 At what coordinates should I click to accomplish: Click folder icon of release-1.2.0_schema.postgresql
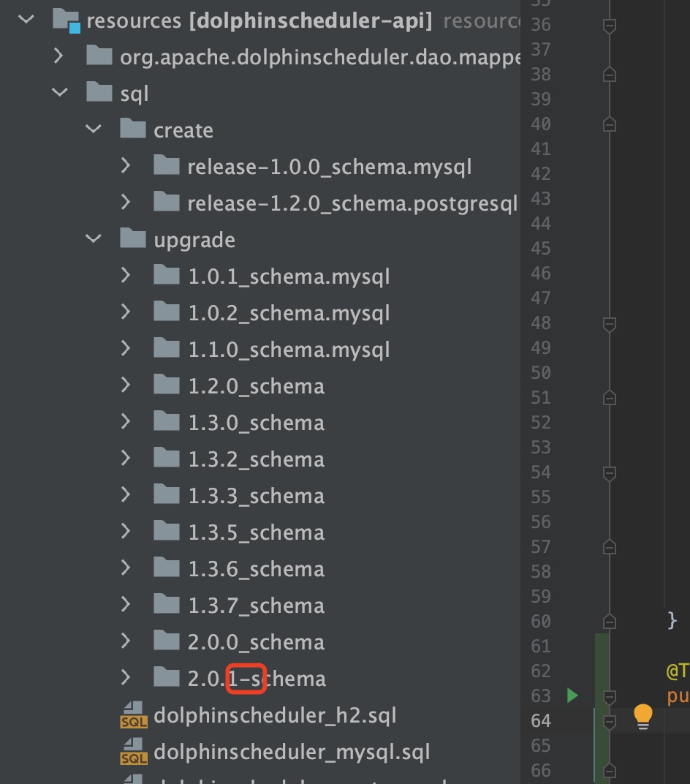pos(167,202)
